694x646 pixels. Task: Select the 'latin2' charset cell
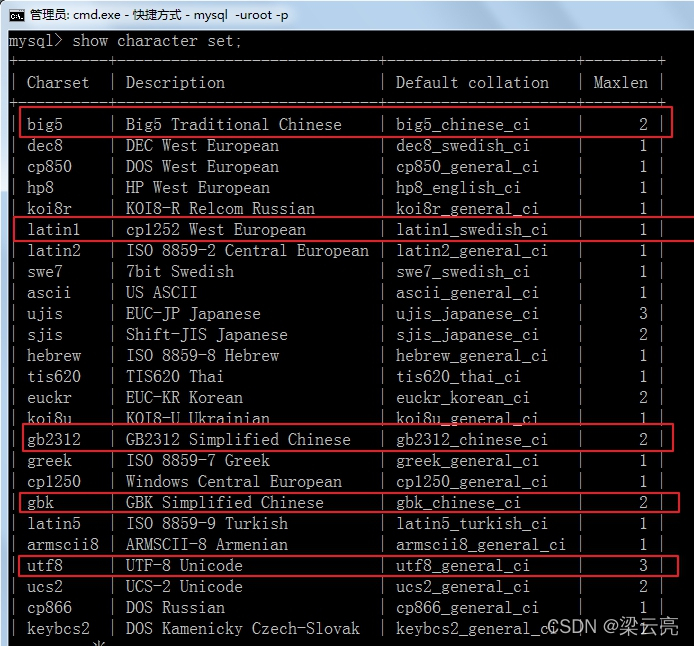tap(54, 251)
